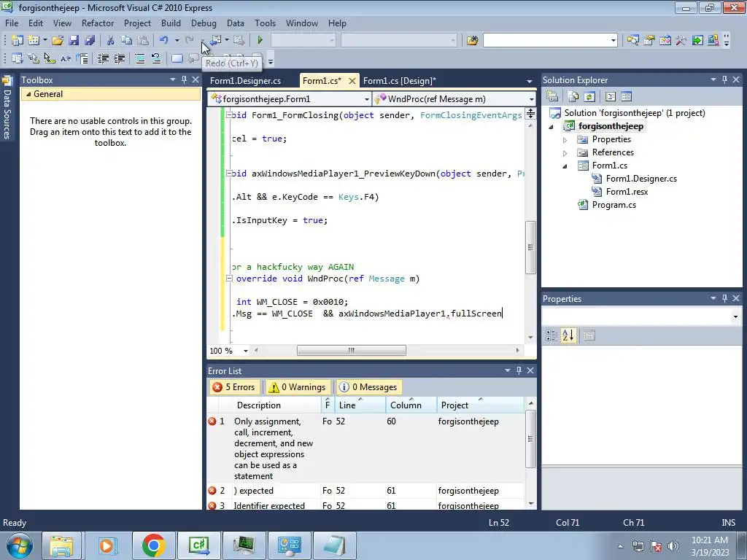747x560 pixels.
Task: Sort the Error List by Description column
Action: pos(276,405)
